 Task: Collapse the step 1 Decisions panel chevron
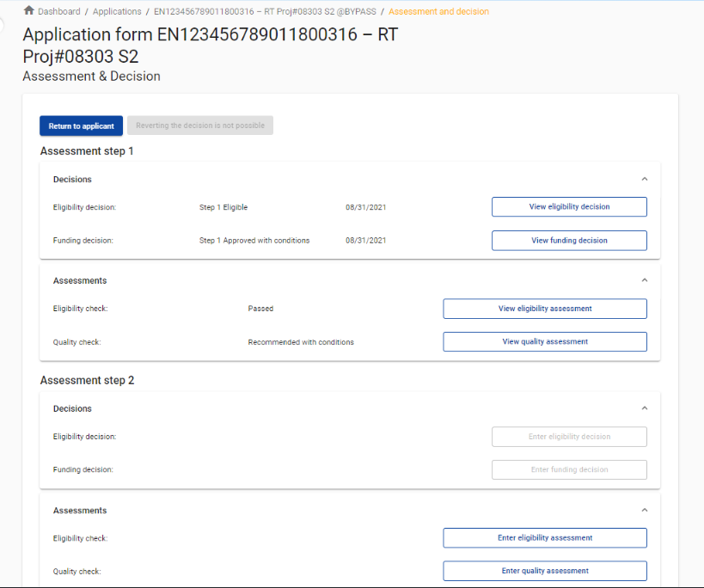click(644, 180)
